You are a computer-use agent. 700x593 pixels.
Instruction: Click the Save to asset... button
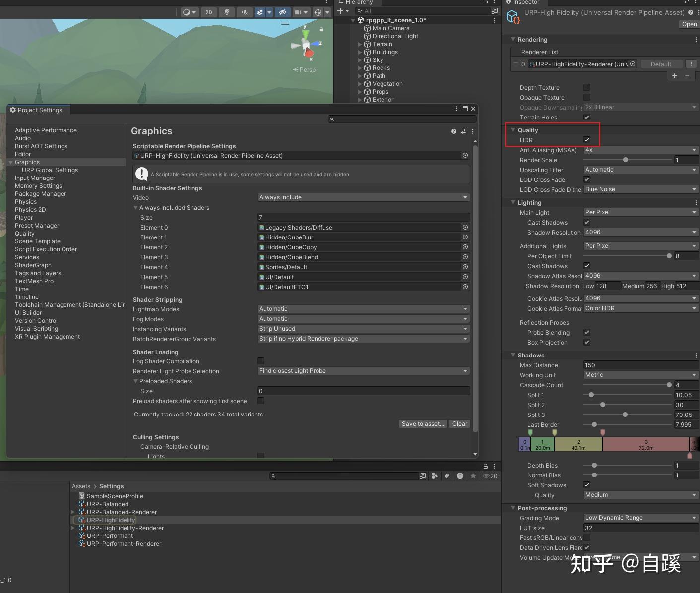423,424
